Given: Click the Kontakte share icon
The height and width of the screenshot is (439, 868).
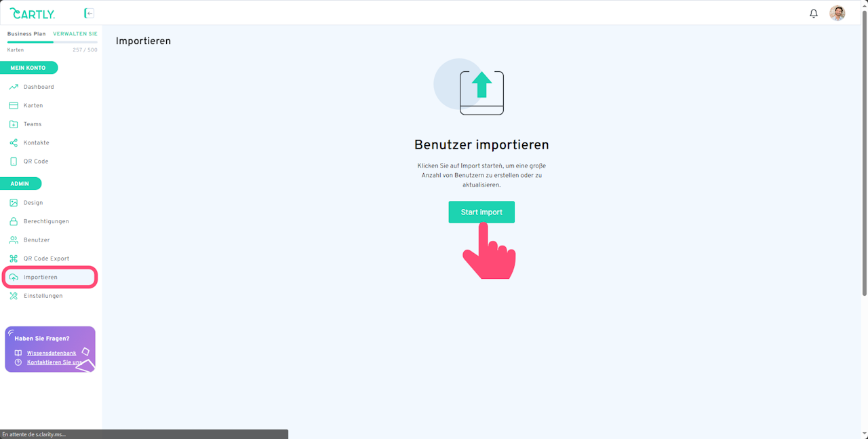Looking at the screenshot, I should (14, 143).
